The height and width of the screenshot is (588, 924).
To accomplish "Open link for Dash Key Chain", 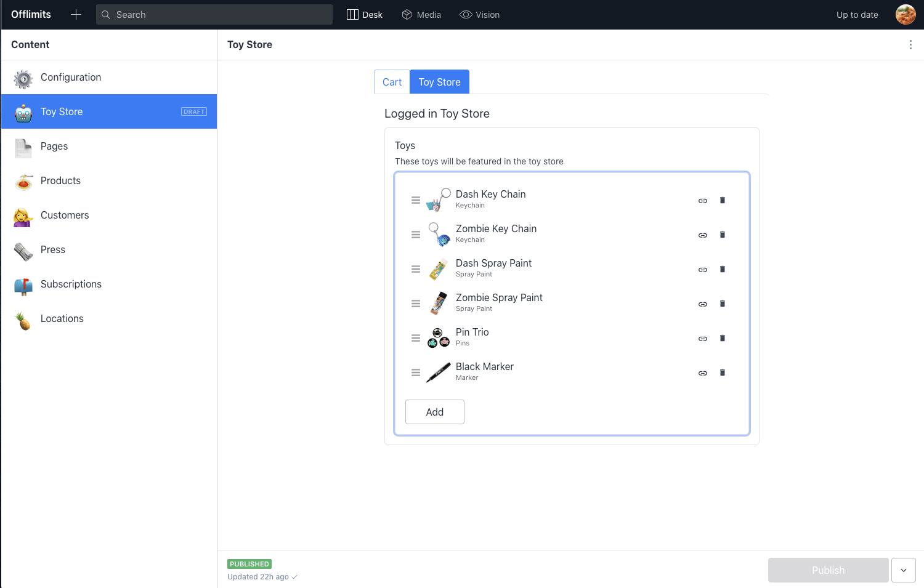I will [x=703, y=201].
